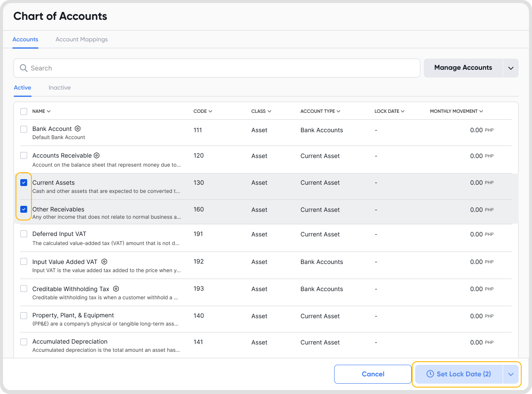Click Bank Accounts type in code 111 row
The height and width of the screenshot is (394, 532).
(x=322, y=130)
